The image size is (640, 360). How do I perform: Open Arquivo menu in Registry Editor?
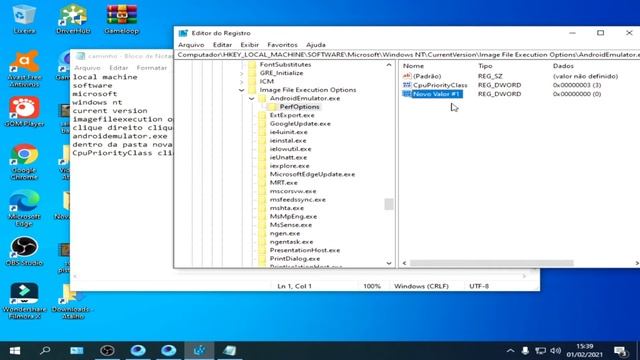[x=191, y=44]
